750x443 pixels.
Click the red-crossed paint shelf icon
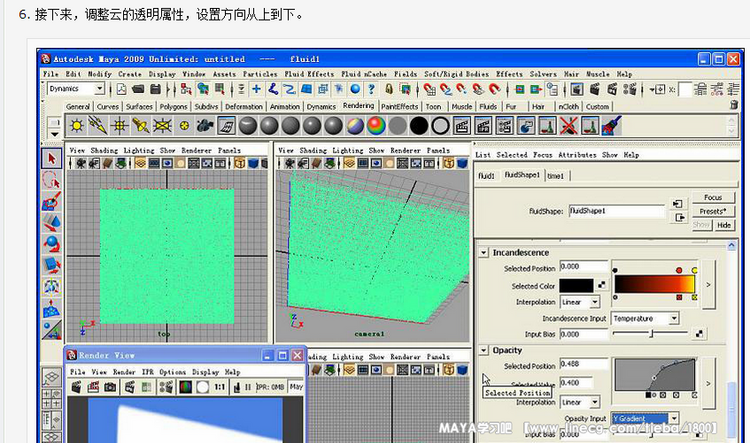pyautogui.click(x=569, y=126)
